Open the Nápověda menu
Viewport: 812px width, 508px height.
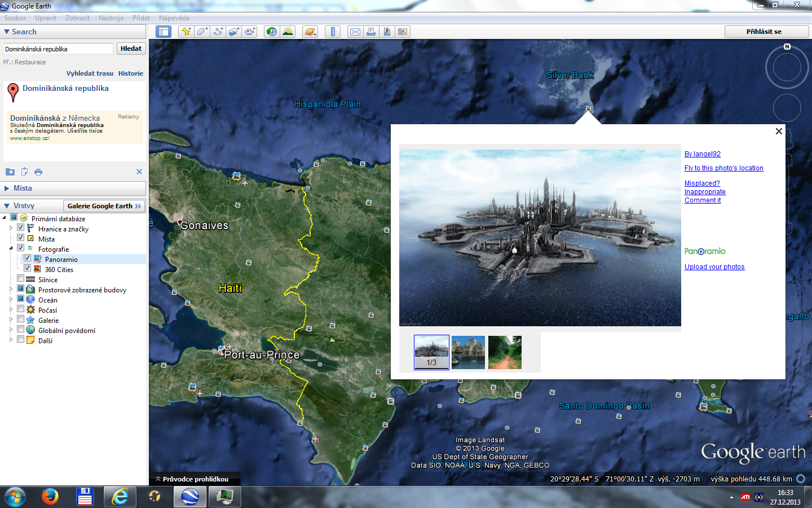click(x=174, y=18)
